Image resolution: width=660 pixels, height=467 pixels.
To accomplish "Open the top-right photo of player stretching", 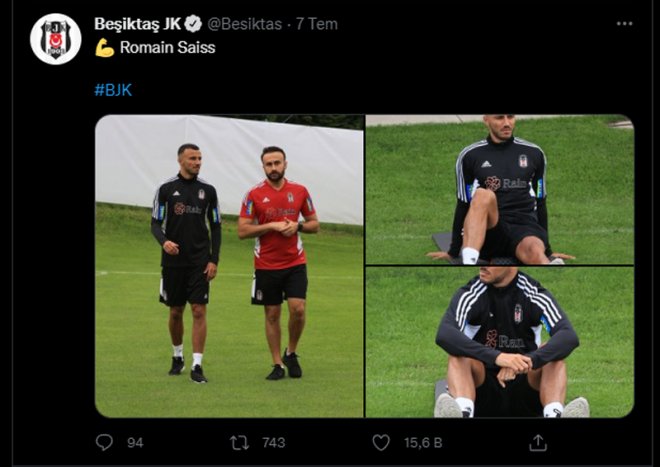I will (499, 189).
